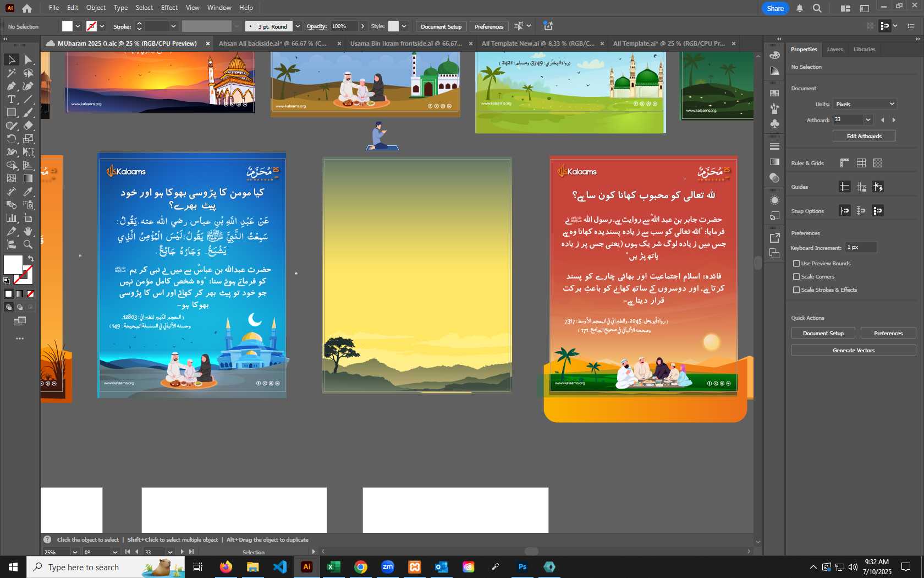Select the Eraser tool
This screenshot has width=924, height=578.
coord(29,126)
